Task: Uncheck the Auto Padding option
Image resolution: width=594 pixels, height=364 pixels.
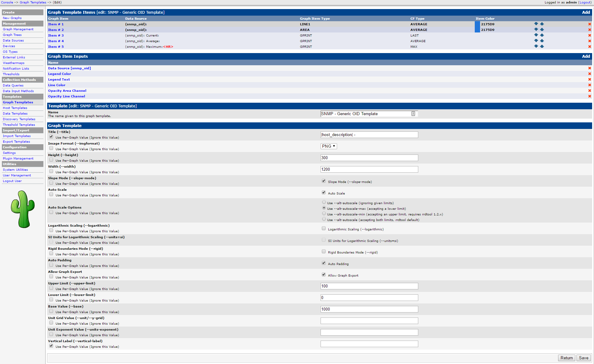Action: pyautogui.click(x=324, y=263)
